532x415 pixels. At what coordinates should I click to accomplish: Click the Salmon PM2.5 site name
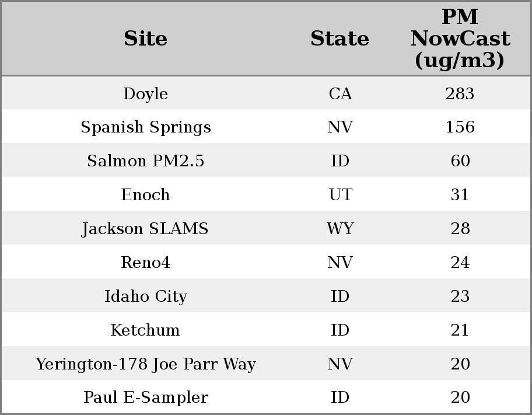(x=145, y=161)
